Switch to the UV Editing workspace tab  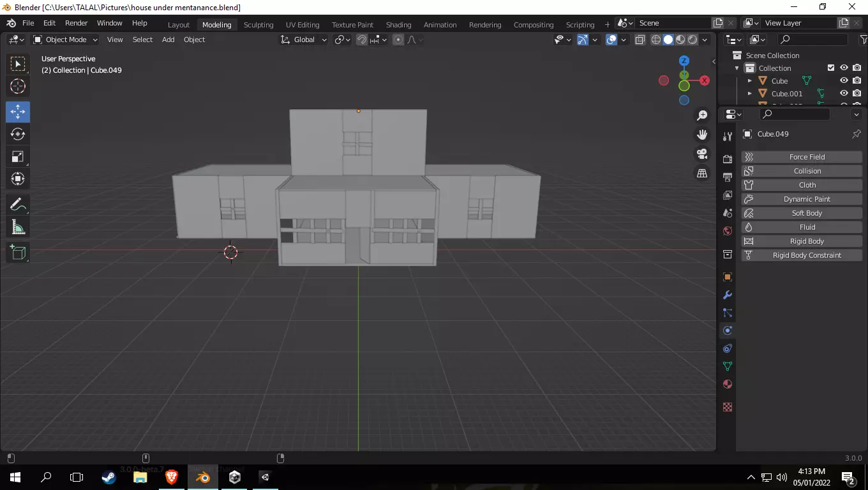coord(303,25)
